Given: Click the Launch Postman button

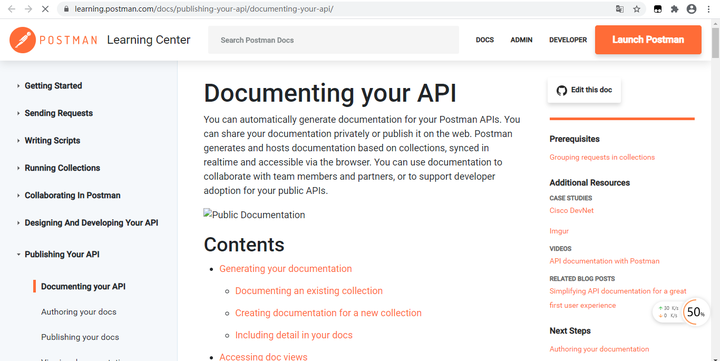Looking at the screenshot, I should click(648, 39).
